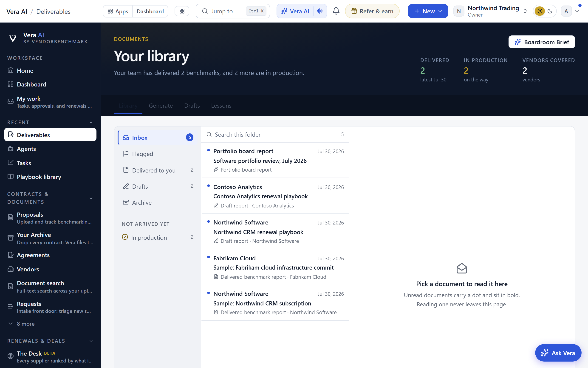Open Contoso Analytics renewal playbook
The height and width of the screenshot is (368, 588).
pyautogui.click(x=275, y=196)
